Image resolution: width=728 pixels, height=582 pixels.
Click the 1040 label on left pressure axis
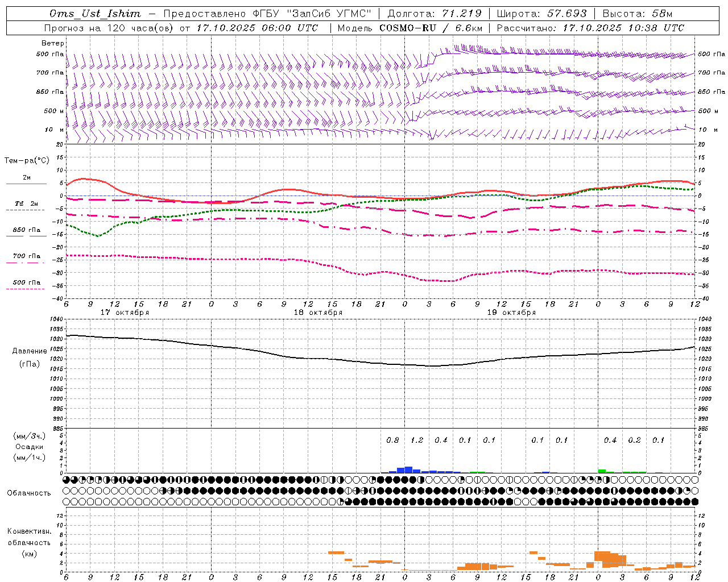click(x=56, y=319)
